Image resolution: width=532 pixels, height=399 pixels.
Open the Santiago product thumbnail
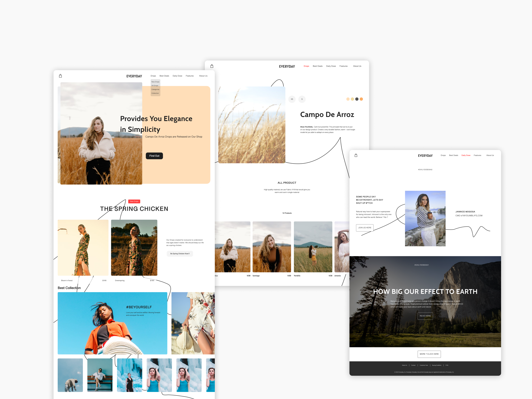click(x=272, y=247)
